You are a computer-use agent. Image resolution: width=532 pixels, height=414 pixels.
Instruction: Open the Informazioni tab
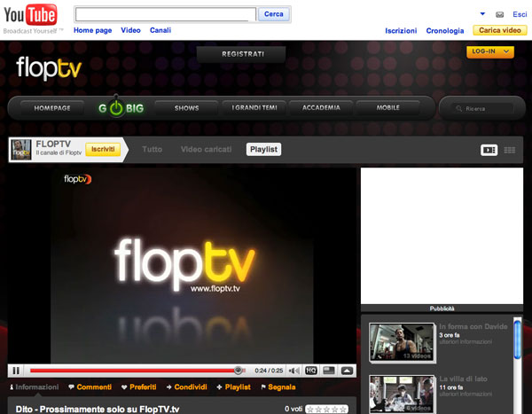[35, 387]
